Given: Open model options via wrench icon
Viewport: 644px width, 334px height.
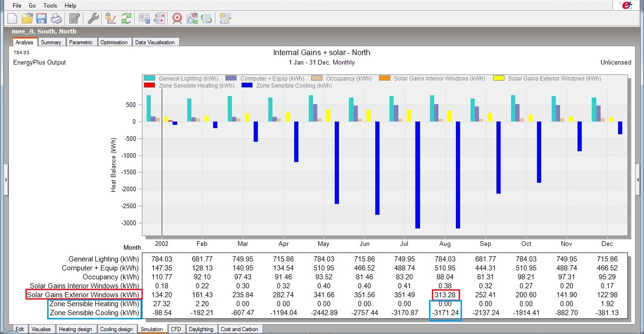Looking at the screenshot, I should click(x=93, y=18).
